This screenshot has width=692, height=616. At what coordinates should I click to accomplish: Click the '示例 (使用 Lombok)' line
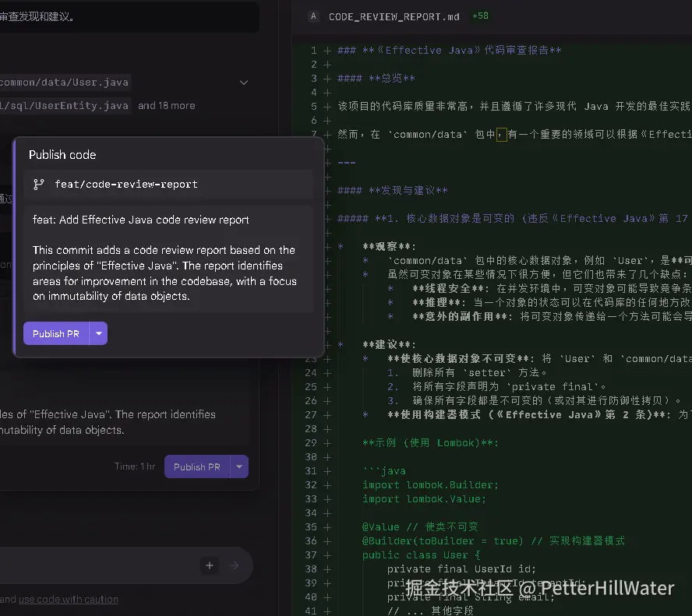[431, 442]
